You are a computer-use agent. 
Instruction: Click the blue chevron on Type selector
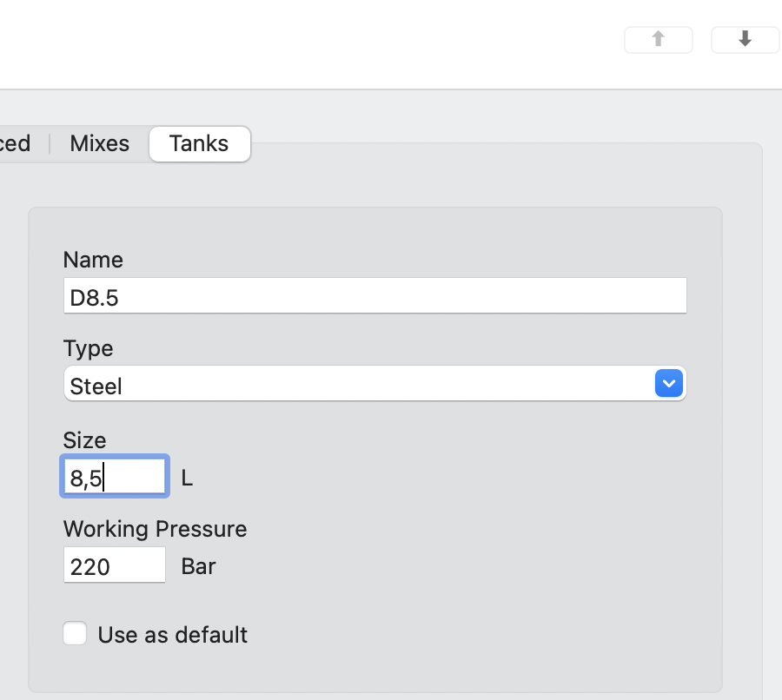click(x=668, y=383)
